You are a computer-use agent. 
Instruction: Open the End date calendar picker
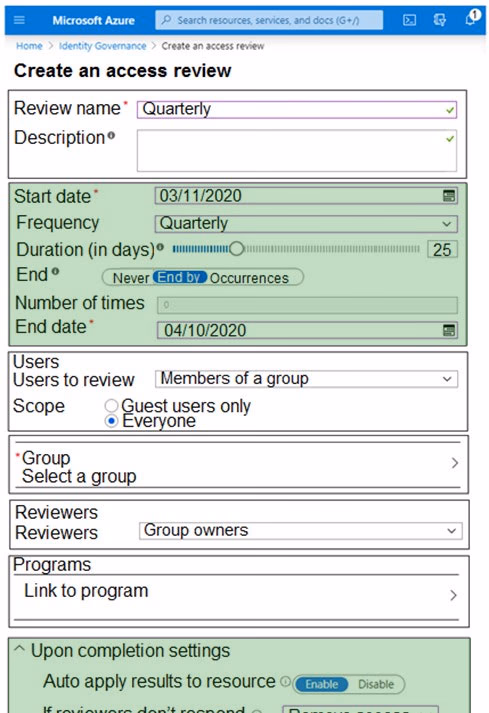click(449, 330)
